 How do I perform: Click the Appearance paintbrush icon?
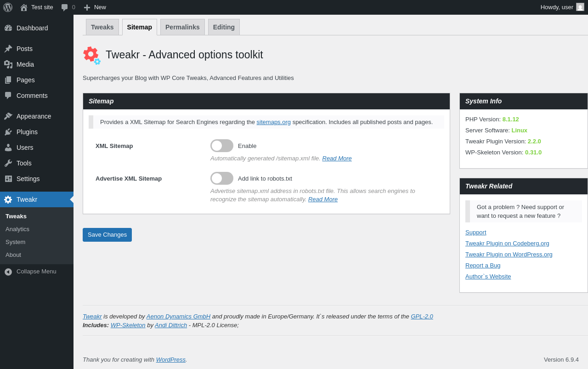(x=8, y=116)
